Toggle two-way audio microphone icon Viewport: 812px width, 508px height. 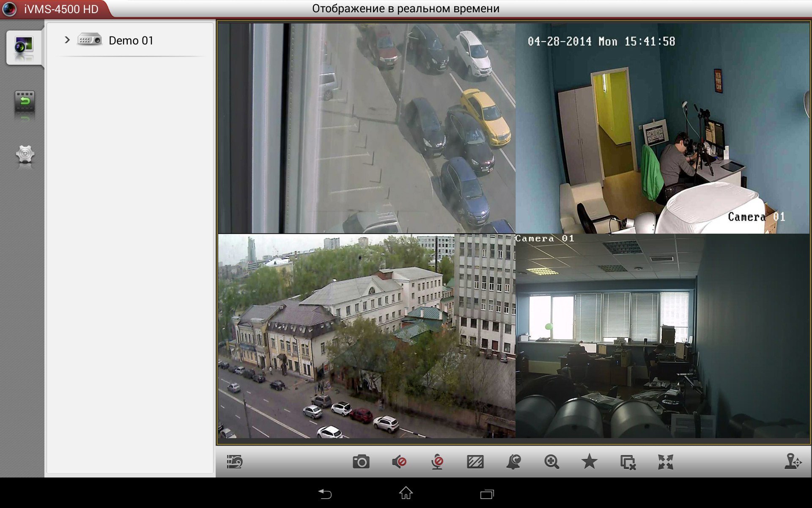coord(437,462)
